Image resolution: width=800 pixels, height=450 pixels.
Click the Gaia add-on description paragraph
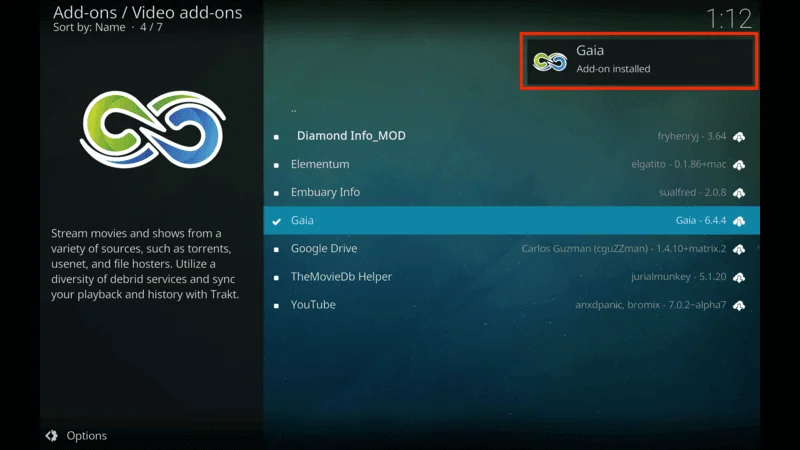coord(145,264)
